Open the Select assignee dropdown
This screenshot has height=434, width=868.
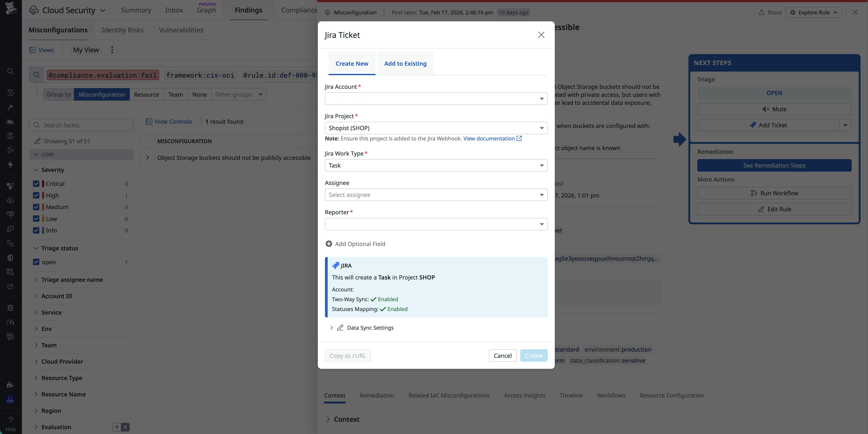coord(436,195)
